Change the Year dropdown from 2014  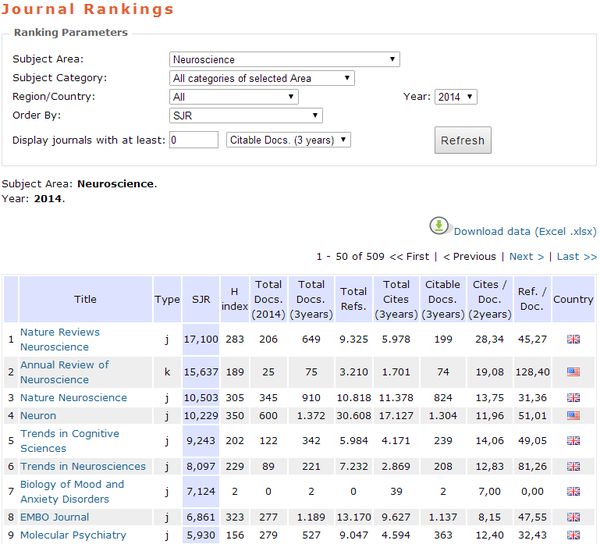click(456, 97)
